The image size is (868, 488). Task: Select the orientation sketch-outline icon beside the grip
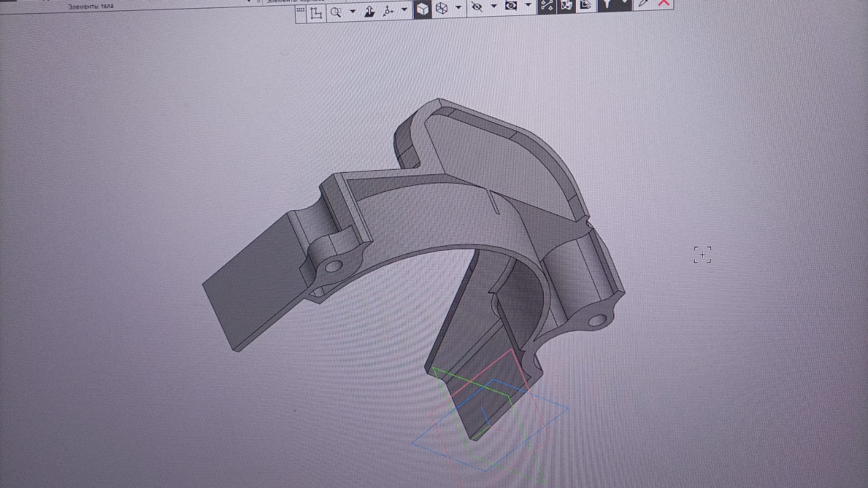(316, 12)
